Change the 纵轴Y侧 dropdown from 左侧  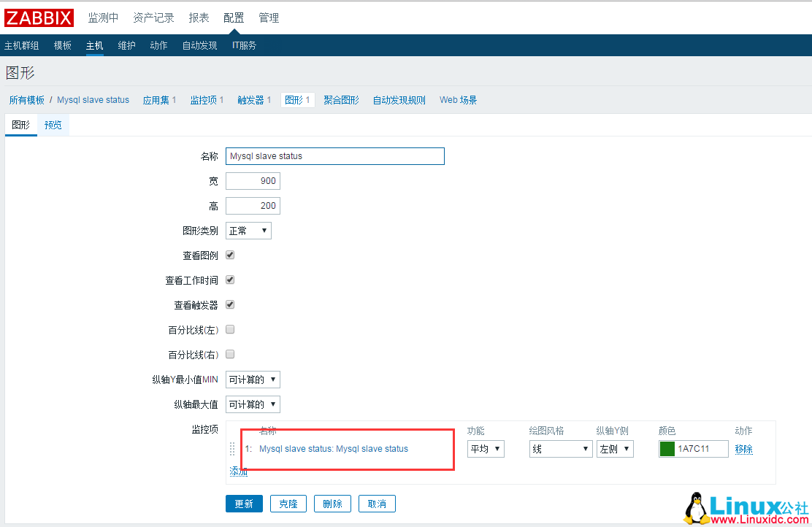pos(614,448)
